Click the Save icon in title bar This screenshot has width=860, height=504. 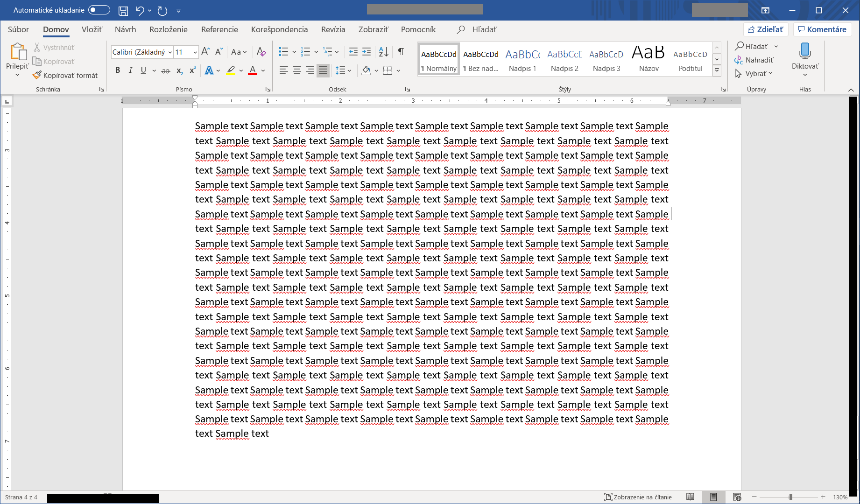[123, 10]
